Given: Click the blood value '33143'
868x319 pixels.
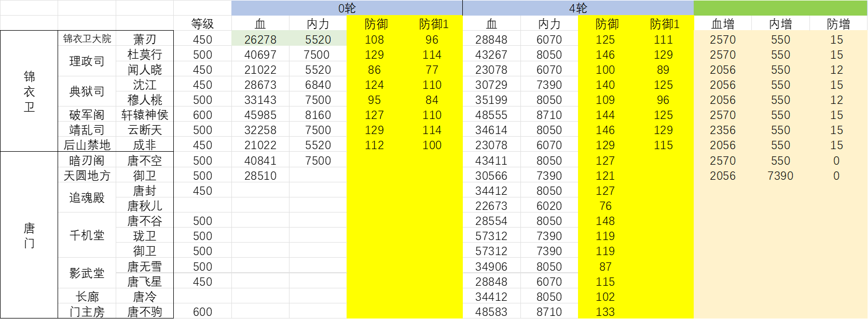Looking at the screenshot, I should [260, 100].
